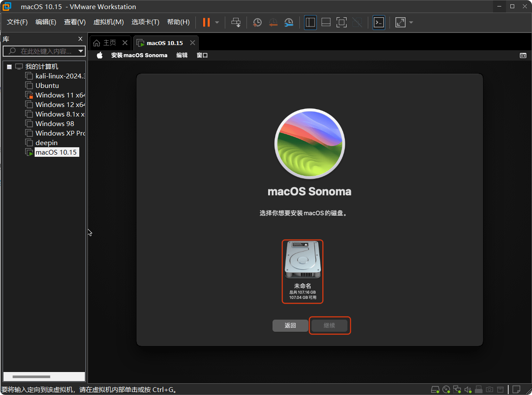Toggle the thumbnail bar view
Screen dimensions: 532x395
[x=326, y=23]
